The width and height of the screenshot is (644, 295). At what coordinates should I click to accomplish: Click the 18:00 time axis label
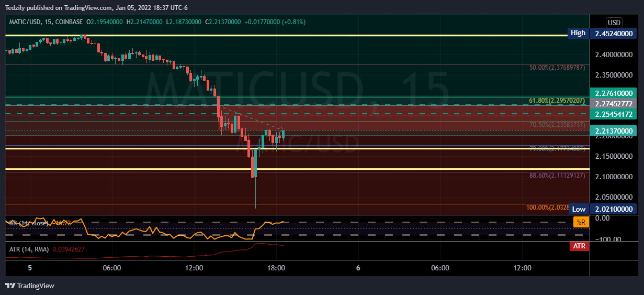pyautogui.click(x=276, y=268)
